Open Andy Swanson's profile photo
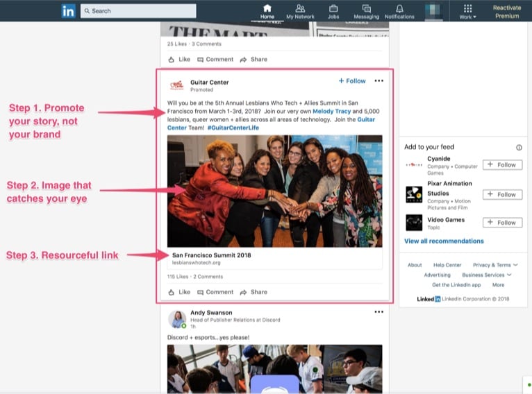 [x=177, y=319]
